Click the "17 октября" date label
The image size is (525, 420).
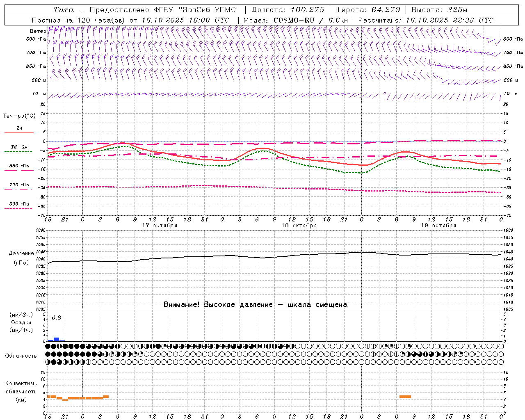click(x=160, y=226)
